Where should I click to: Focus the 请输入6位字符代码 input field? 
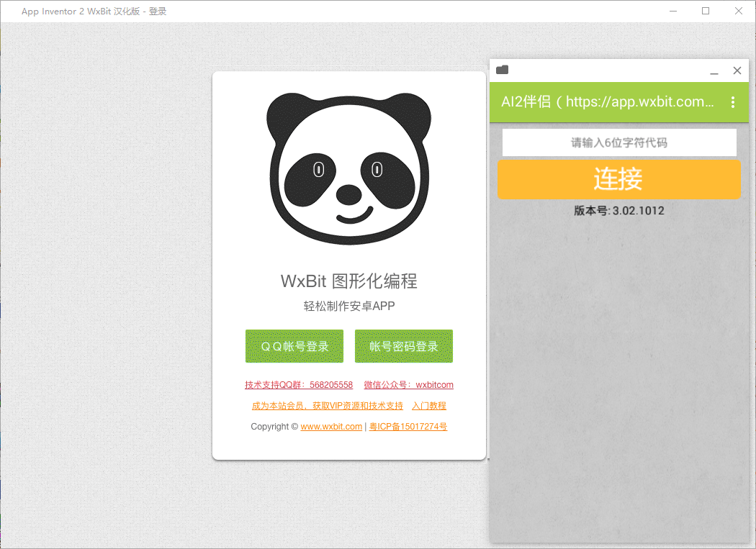[x=619, y=142]
